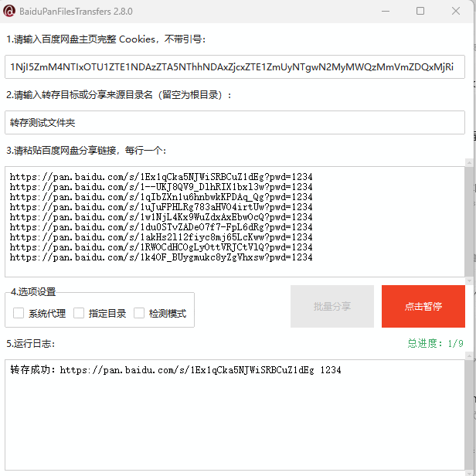Click the link containing 1du0STvZADeO7f7-FpL6dRg

(161, 226)
